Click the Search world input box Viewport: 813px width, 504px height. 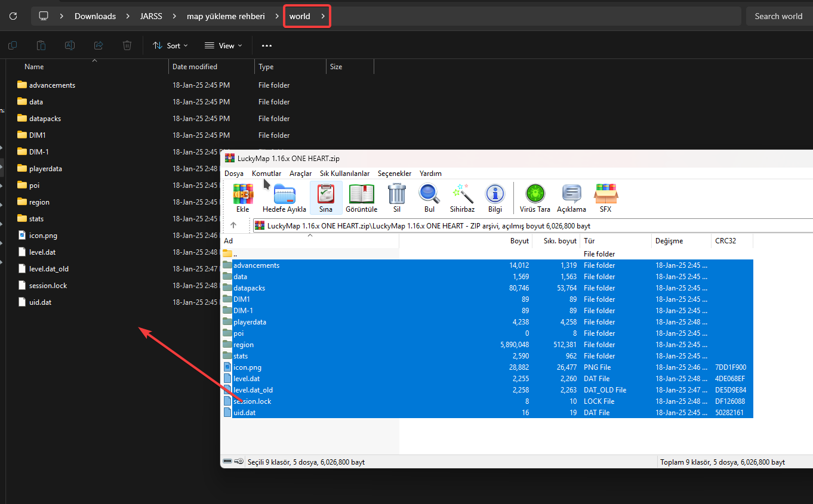click(x=778, y=16)
